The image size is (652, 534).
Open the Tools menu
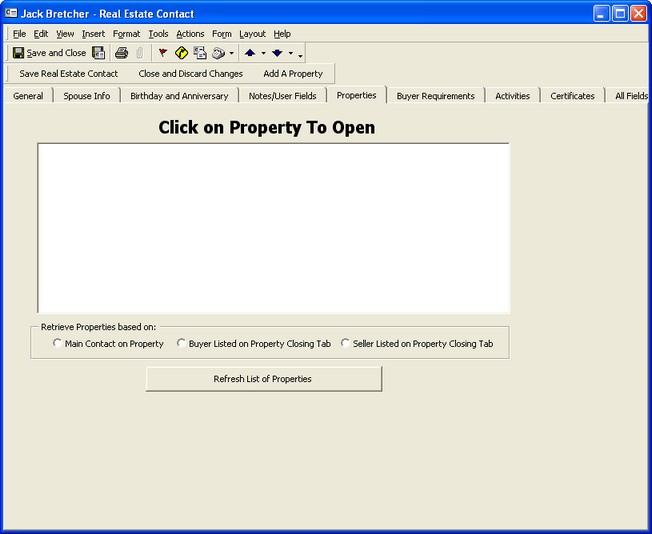[x=158, y=34]
